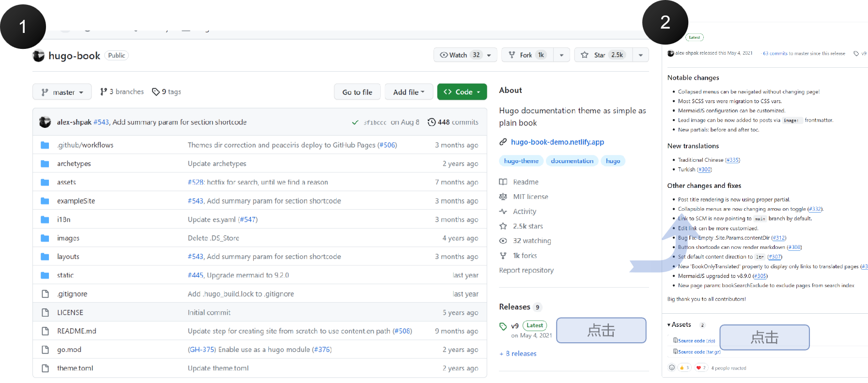Click the file icon for go.mod
Image resolution: width=868 pixels, height=383 pixels.
pos(45,350)
